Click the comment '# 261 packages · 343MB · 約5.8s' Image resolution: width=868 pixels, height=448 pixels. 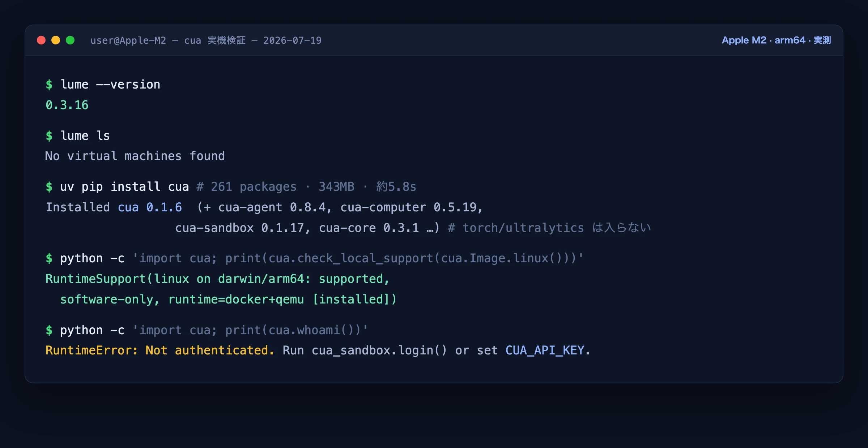tap(306, 187)
